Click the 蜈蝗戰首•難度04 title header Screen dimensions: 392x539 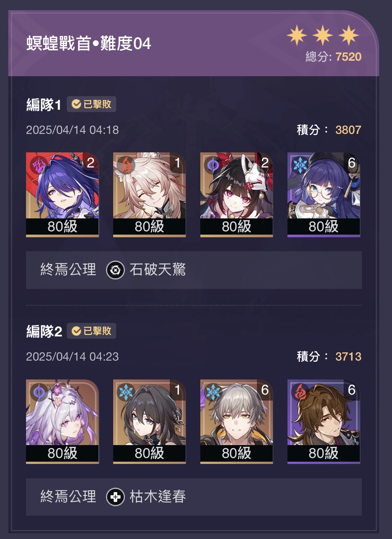(x=89, y=43)
